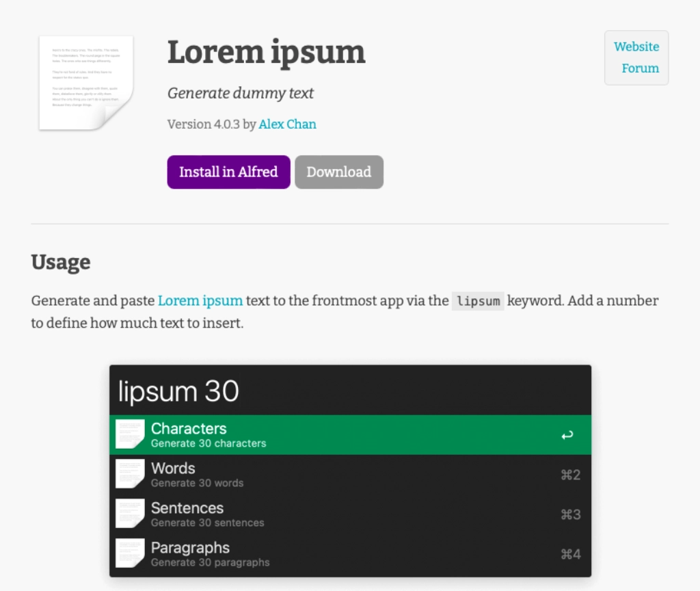Click the Words row document icon
This screenshot has height=591, width=700.
coord(130,474)
